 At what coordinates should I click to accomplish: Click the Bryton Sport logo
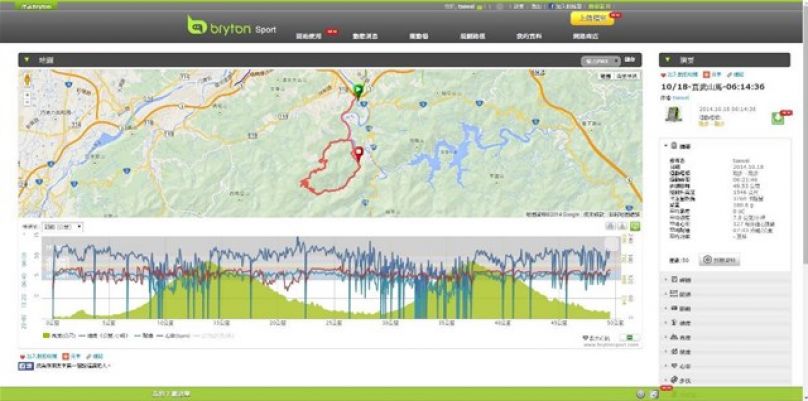point(231,26)
